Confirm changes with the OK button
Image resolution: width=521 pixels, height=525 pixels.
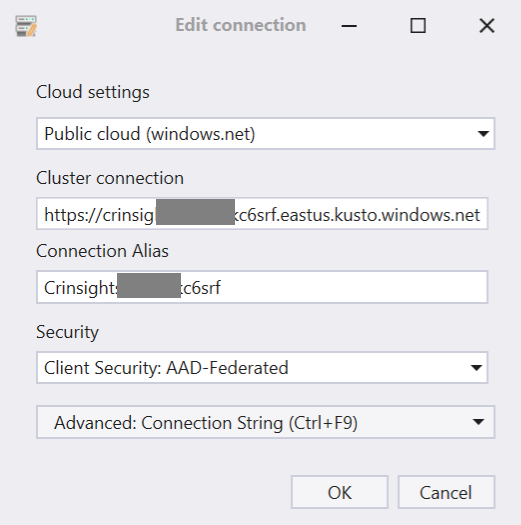[x=340, y=492]
